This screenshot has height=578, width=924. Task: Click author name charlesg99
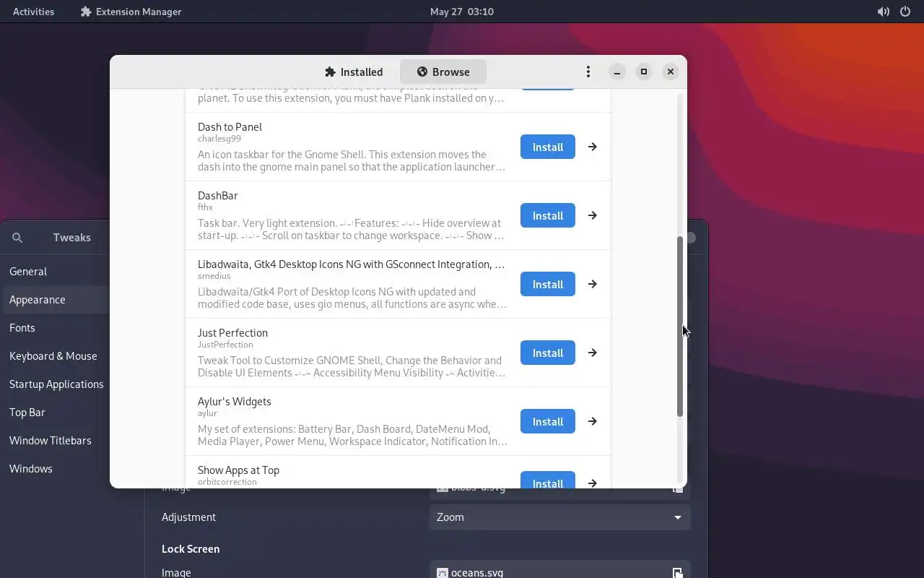pyautogui.click(x=219, y=139)
